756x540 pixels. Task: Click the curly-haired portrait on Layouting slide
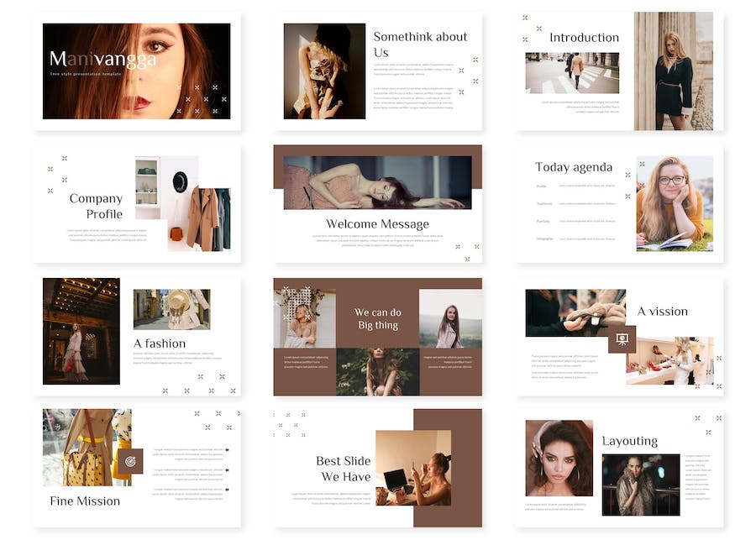[559, 458]
